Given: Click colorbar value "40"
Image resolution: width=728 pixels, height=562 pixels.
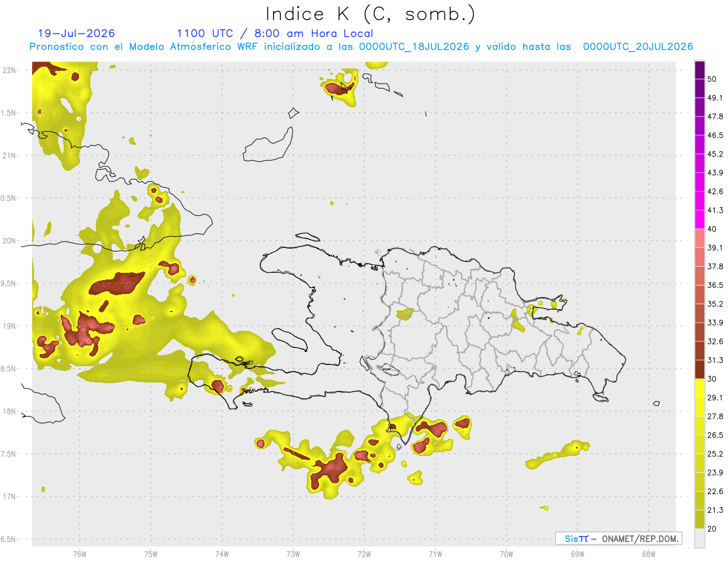Looking at the screenshot, I should point(712,229).
